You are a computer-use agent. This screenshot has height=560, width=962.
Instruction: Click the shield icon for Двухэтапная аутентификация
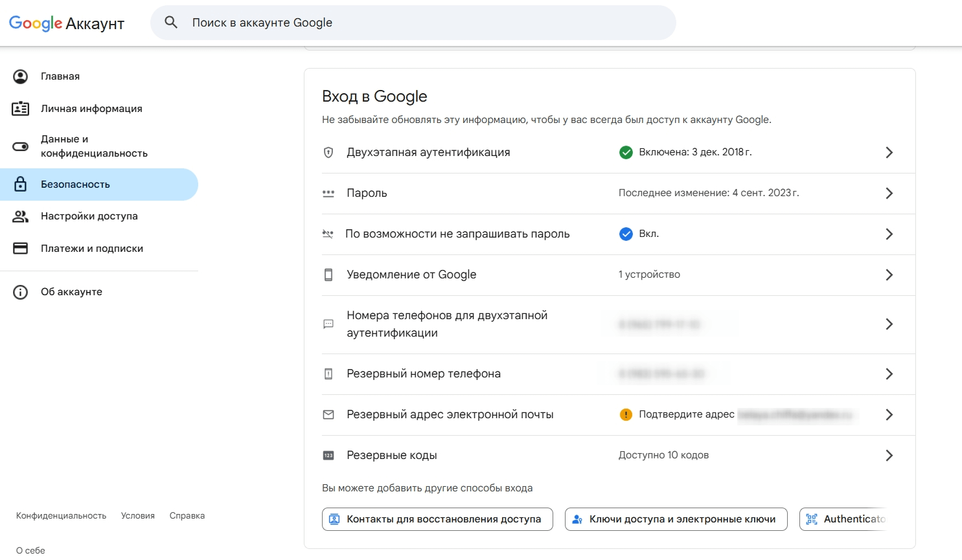(328, 153)
